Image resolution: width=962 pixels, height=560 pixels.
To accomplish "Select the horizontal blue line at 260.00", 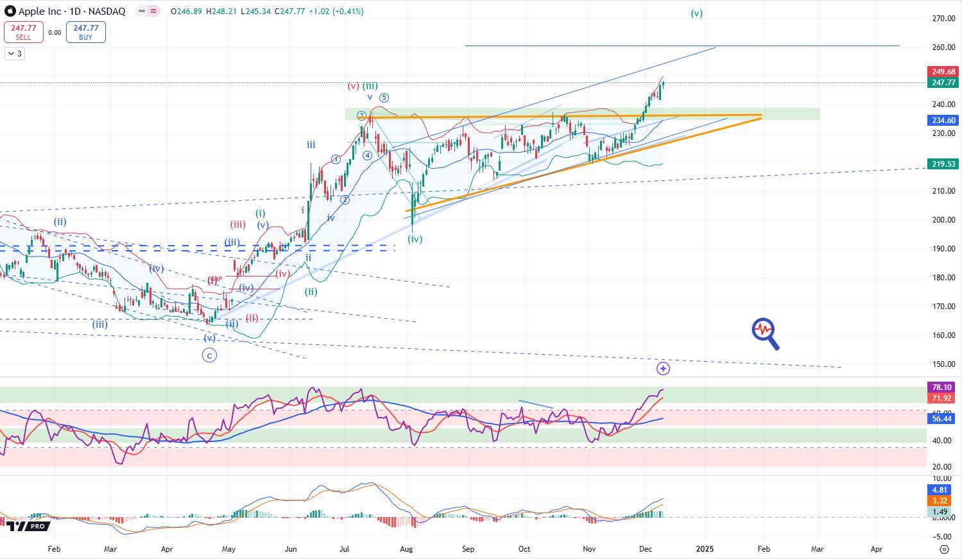I will (682, 46).
